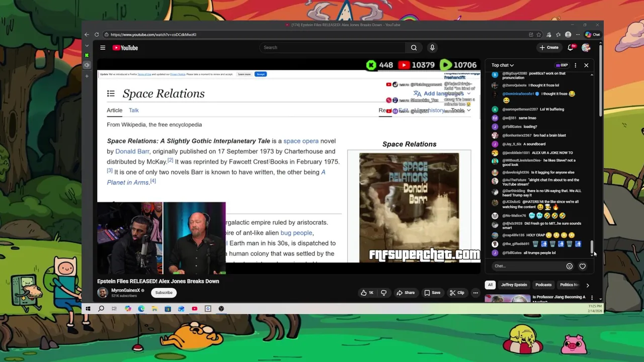Open Microsoft Edge from the taskbar
644x362 pixels.
(141, 309)
